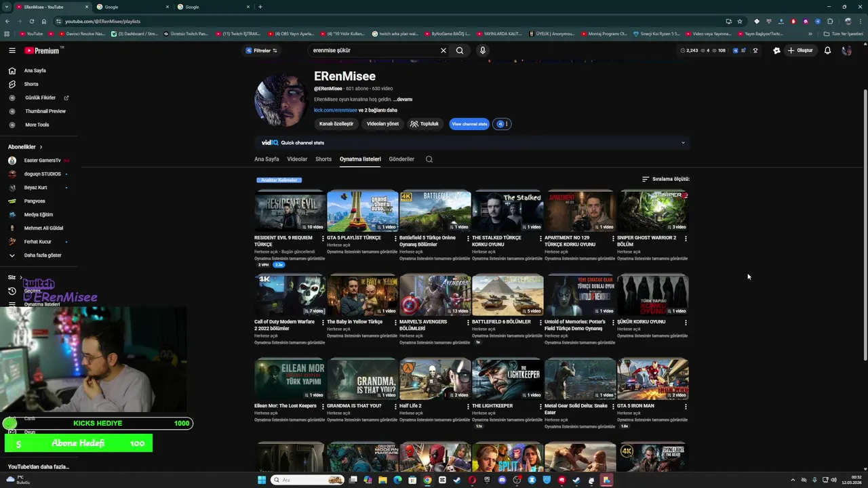Expand the bookmarks overflow chevron

[x=810, y=33]
